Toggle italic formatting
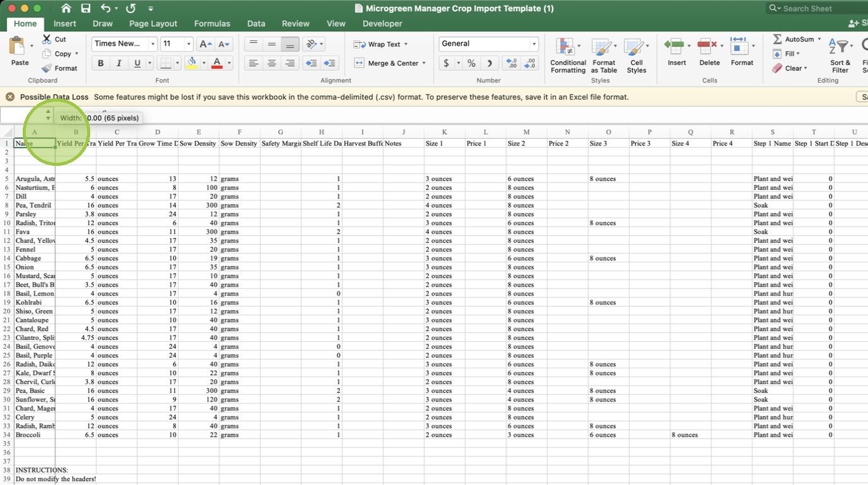868x485 pixels. 119,63
